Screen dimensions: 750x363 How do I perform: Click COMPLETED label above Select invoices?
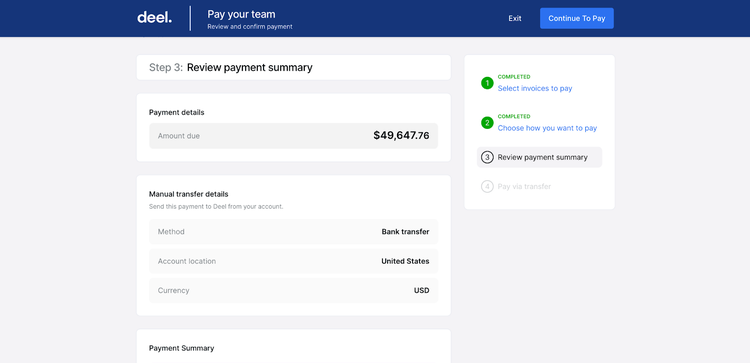coord(514,77)
